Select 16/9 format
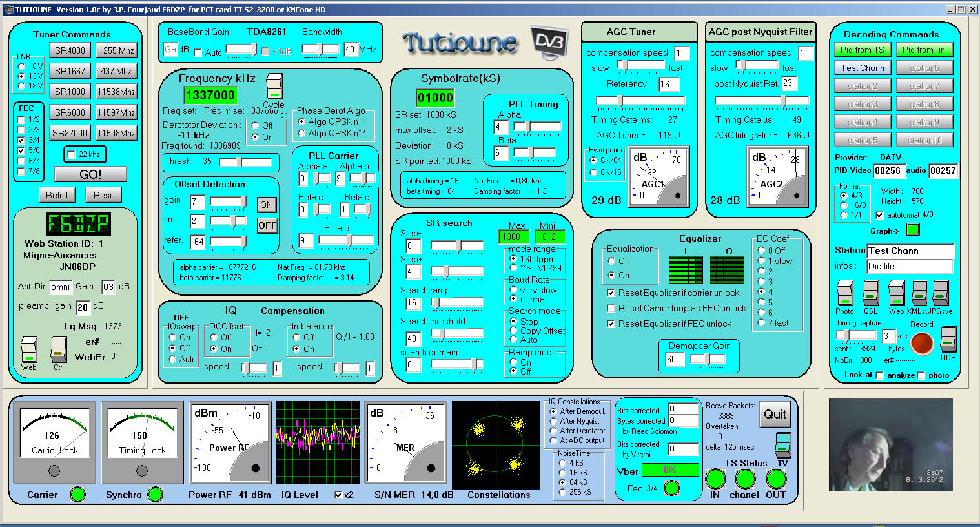This screenshot has height=527, width=980. click(844, 205)
